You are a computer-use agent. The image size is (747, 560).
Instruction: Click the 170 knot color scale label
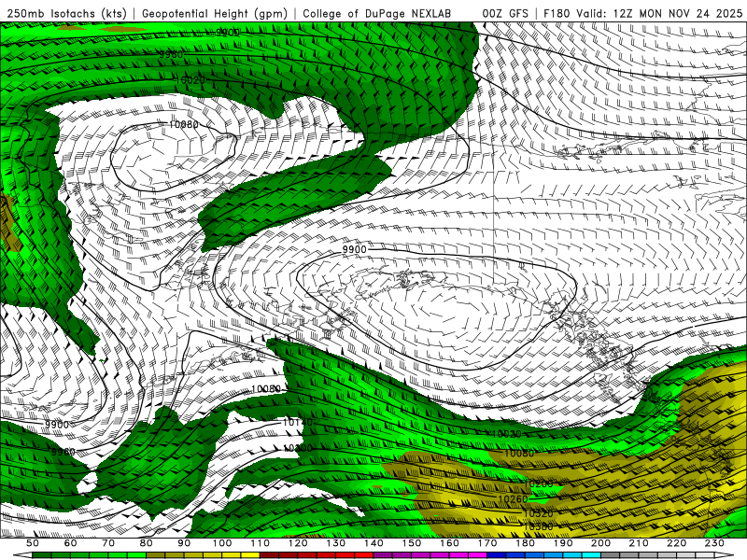click(486, 543)
